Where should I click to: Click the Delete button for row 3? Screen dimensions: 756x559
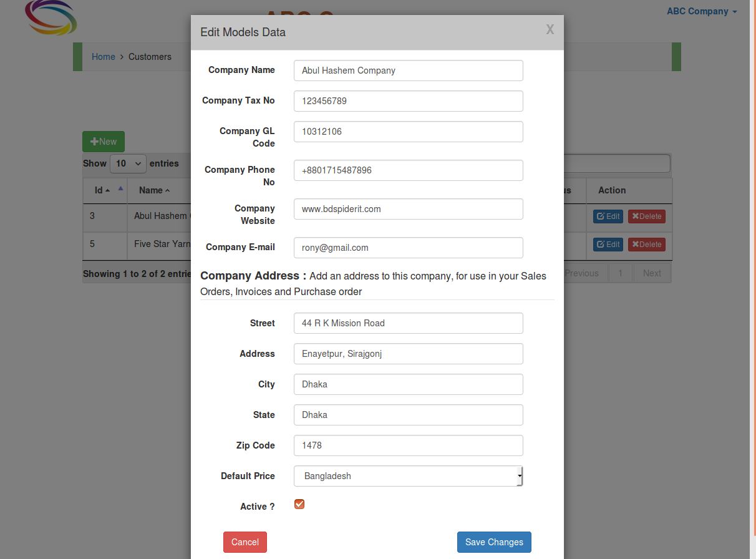[x=646, y=216]
